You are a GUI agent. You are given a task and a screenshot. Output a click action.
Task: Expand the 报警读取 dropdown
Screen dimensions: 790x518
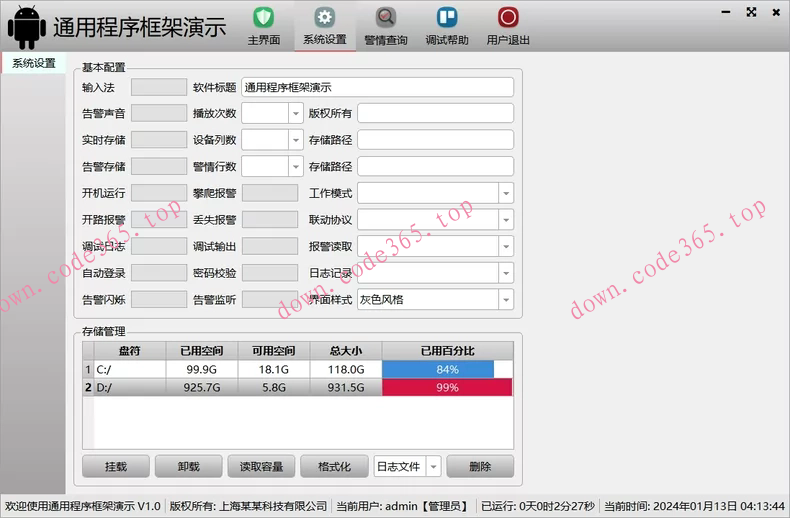435,246
